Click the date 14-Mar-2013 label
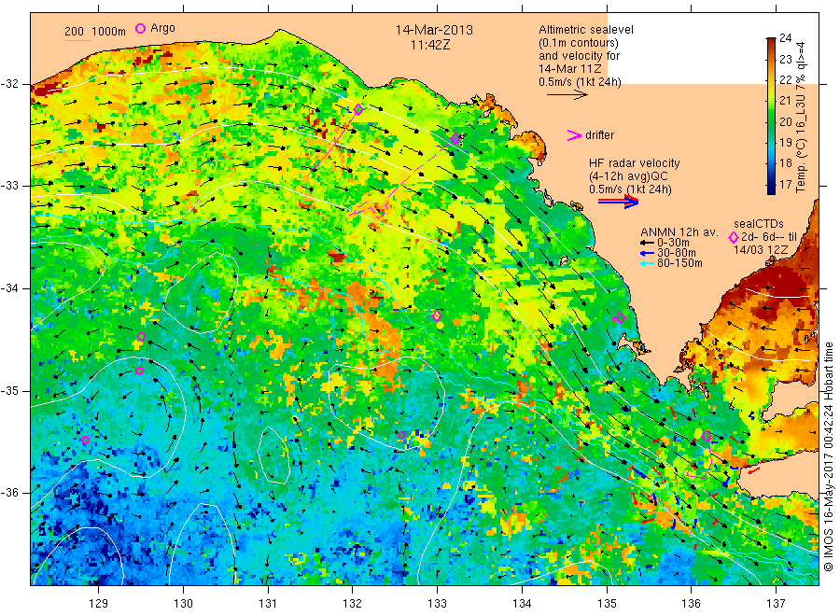The width and height of the screenshot is (840, 616). (x=434, y=30)
